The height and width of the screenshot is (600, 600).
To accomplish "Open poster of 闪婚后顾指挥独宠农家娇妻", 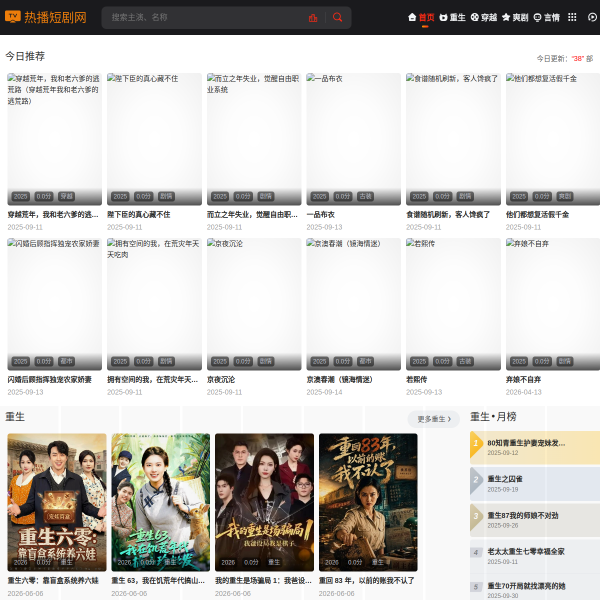I will coord(55,304).
